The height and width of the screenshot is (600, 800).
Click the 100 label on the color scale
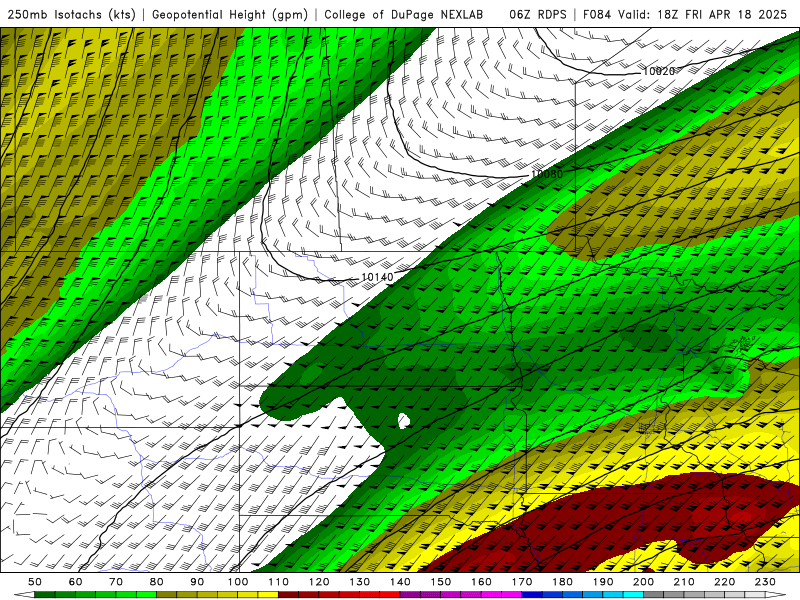click(238, 582)
